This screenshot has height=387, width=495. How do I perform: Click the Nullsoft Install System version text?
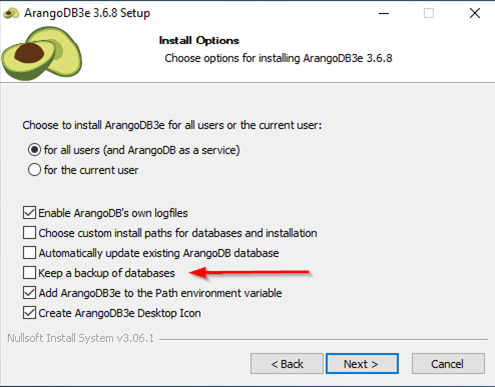coord(81,338)
